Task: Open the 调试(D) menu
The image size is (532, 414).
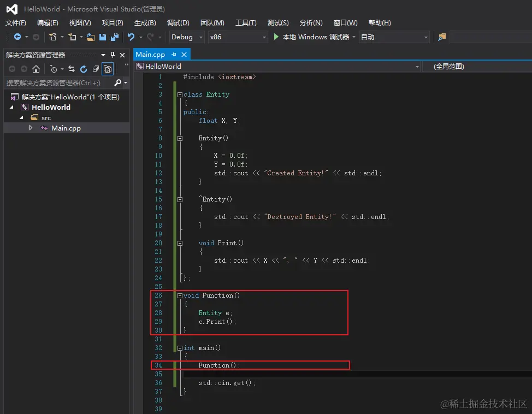Action: [178, 23]
